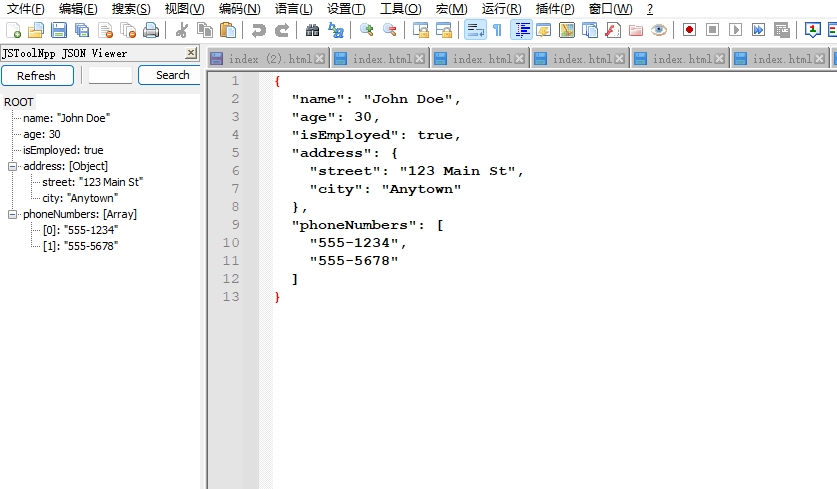
Task: Open a file using the folder toolbar icon
Action: pyautogui.click(x=36, y=30)
